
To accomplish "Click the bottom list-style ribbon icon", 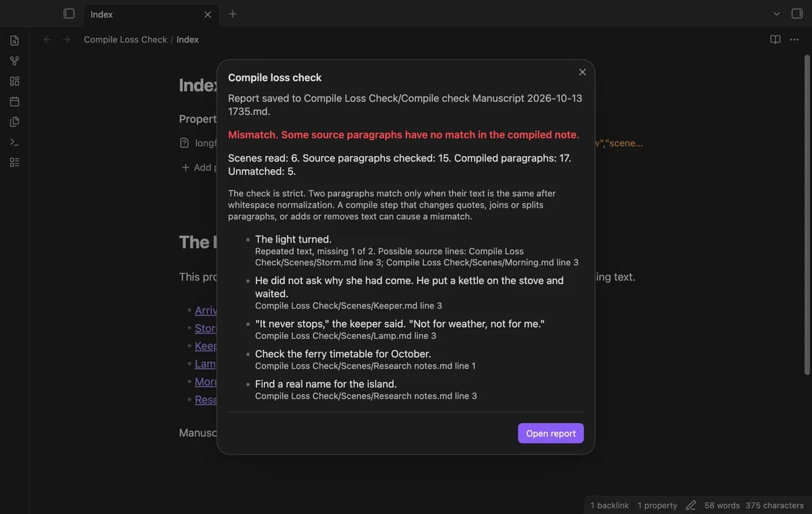I will [14, 163].
